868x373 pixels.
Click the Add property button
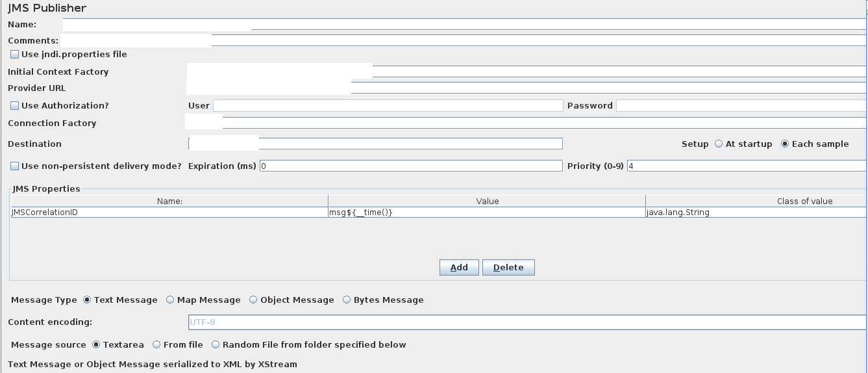459,268
